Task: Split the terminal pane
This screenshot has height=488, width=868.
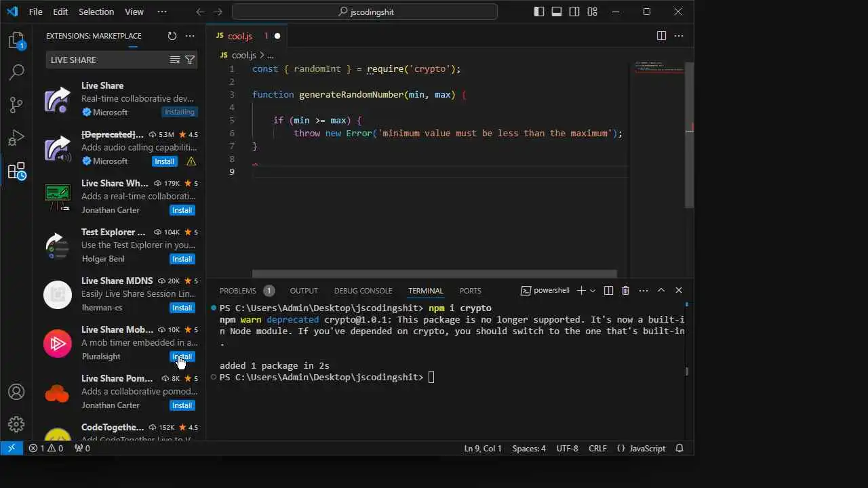Action: 608,290
